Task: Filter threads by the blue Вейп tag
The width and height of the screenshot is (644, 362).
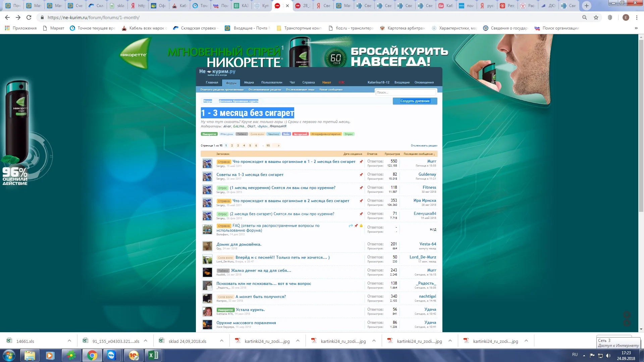Action: coord(286,134)
